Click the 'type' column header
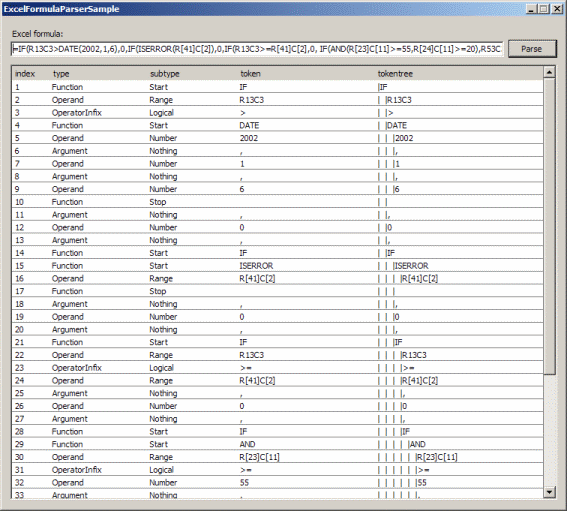 [x=61, y=74]
